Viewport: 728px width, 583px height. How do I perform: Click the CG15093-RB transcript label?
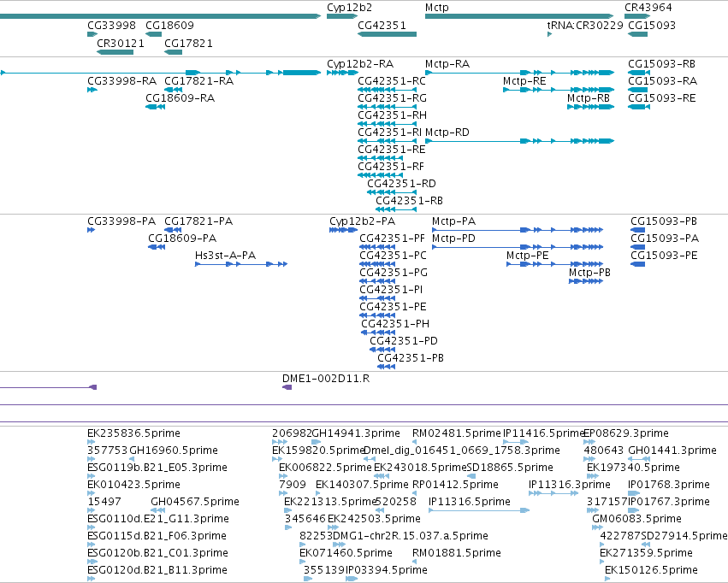coord(661,63)
